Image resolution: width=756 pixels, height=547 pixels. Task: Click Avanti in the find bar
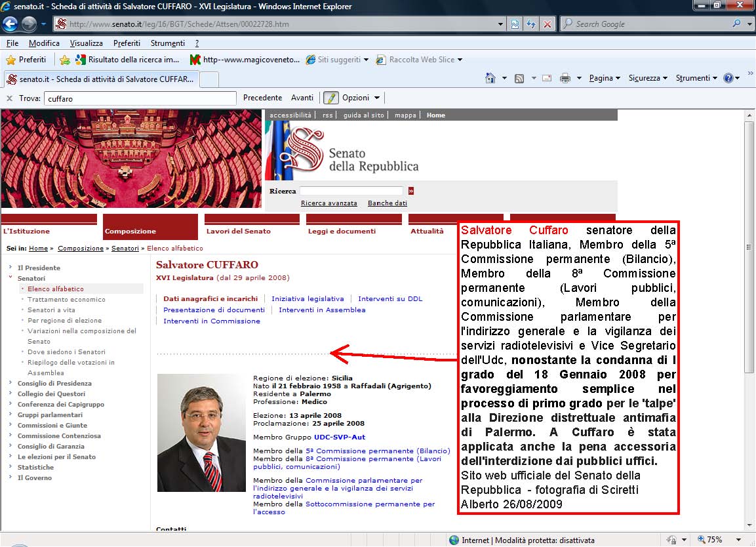click(302, 98)
